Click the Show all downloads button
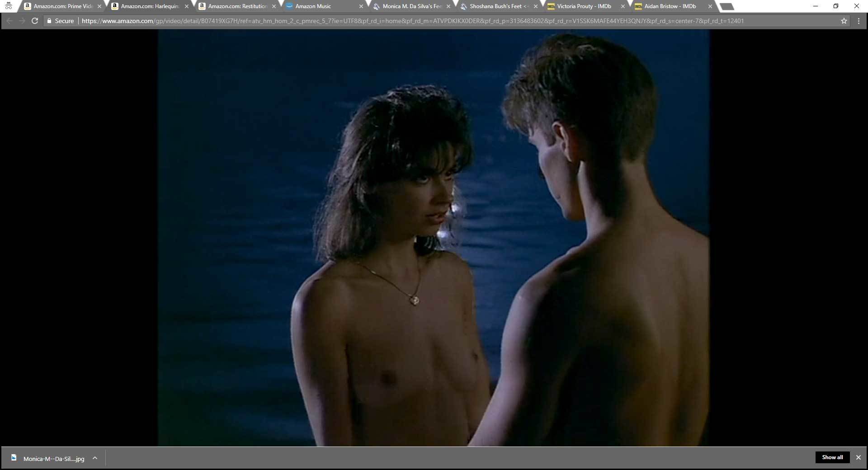868x470 pixels. coord(832,457)
